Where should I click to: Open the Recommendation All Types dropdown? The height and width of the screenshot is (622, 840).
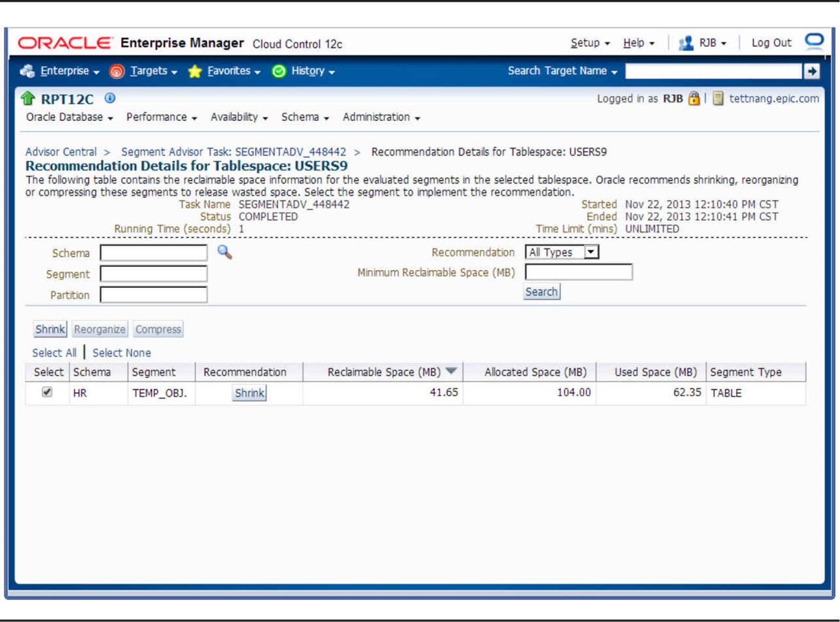click(562, 252)
